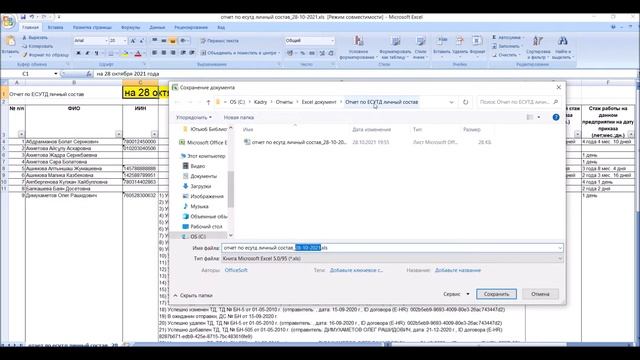
Task: Click Format Painter (Формат по образцу)
Action: click(46, 55)
